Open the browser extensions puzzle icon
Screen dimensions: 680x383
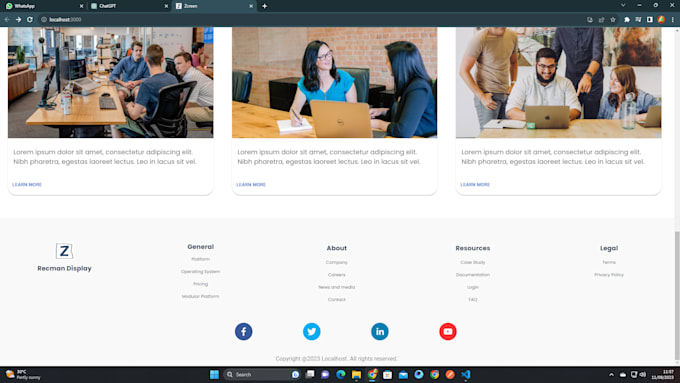(x=627, y=20)
